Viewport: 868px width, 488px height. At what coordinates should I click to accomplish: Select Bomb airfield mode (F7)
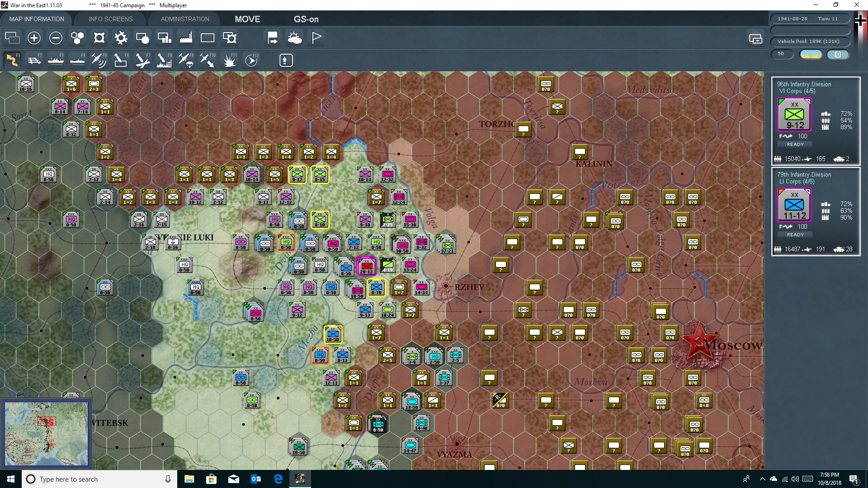pyautogui.click(x=143, y=60)
